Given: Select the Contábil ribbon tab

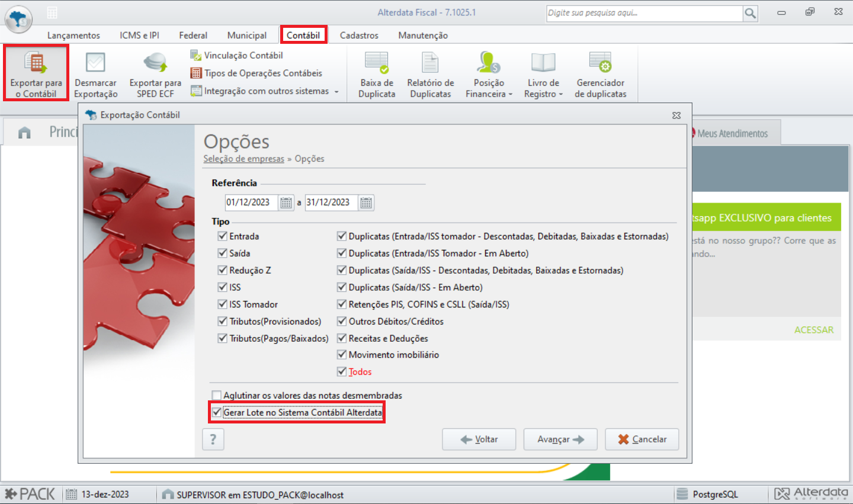Looking at the screenshot, I should (303, 36).
